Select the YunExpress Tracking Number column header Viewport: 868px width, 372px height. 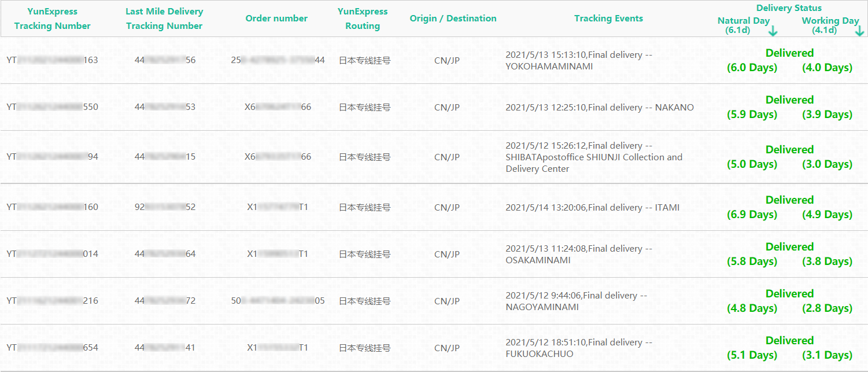pos(52,19)
